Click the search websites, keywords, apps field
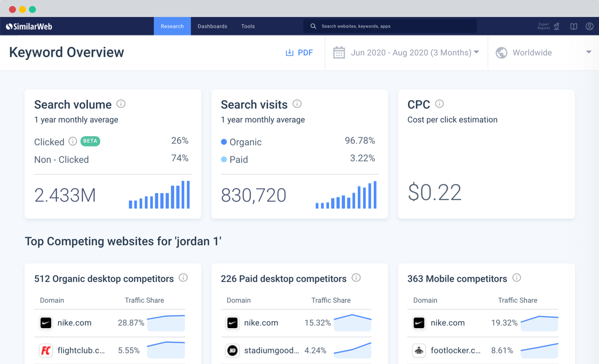599x364 pixels. pyautogui.click(x=390, y=26)
